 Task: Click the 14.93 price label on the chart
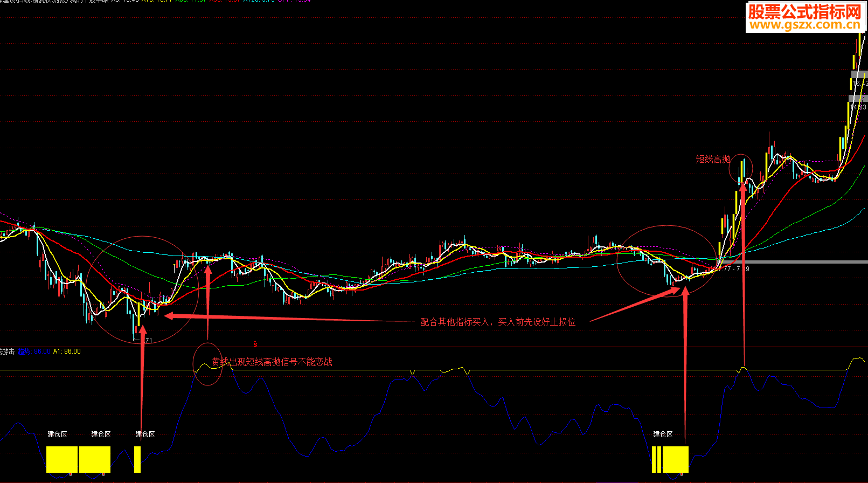point(858,107)
